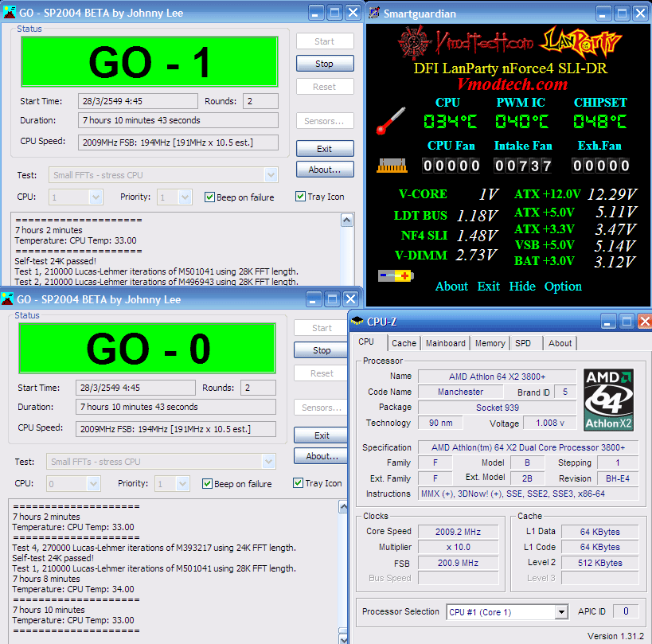Click the Core Speed value 2009.2 MHz
The height and width of the screenshot is (644, 652).
[458, 531]
